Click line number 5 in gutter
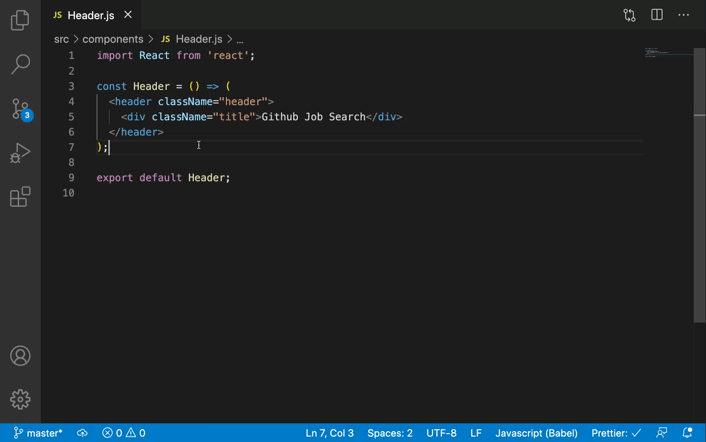The height and width of the screenshot is (442, 706). 71,117
